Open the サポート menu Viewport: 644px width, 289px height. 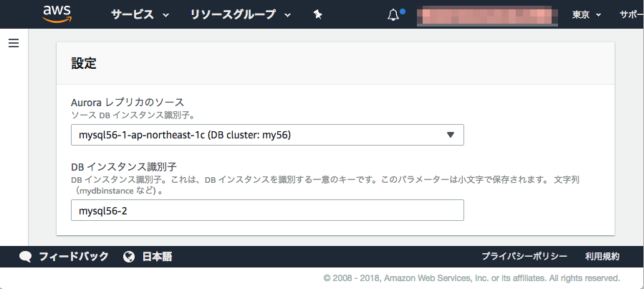[632, 15]
